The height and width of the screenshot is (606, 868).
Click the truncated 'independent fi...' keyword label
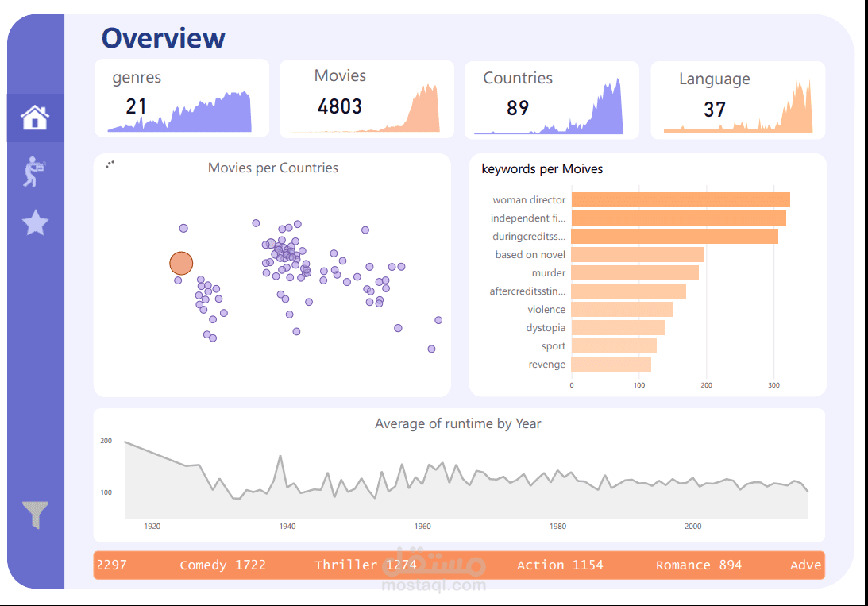point(527,218)
